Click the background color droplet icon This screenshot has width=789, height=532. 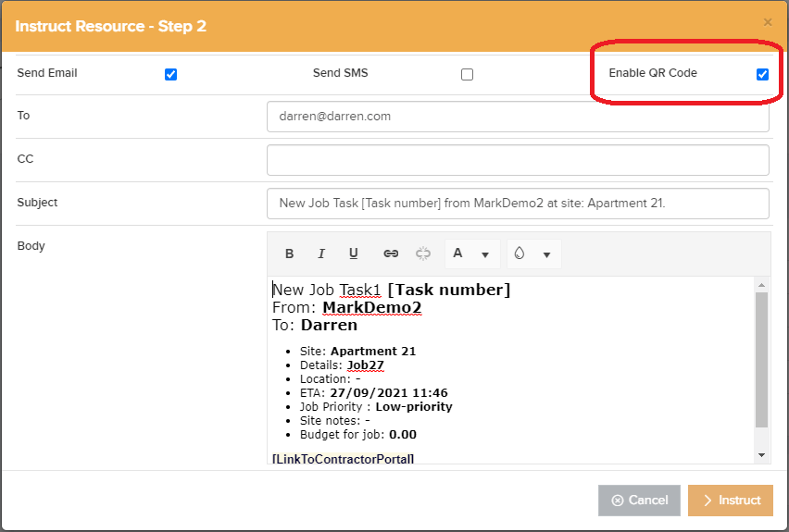520,254
